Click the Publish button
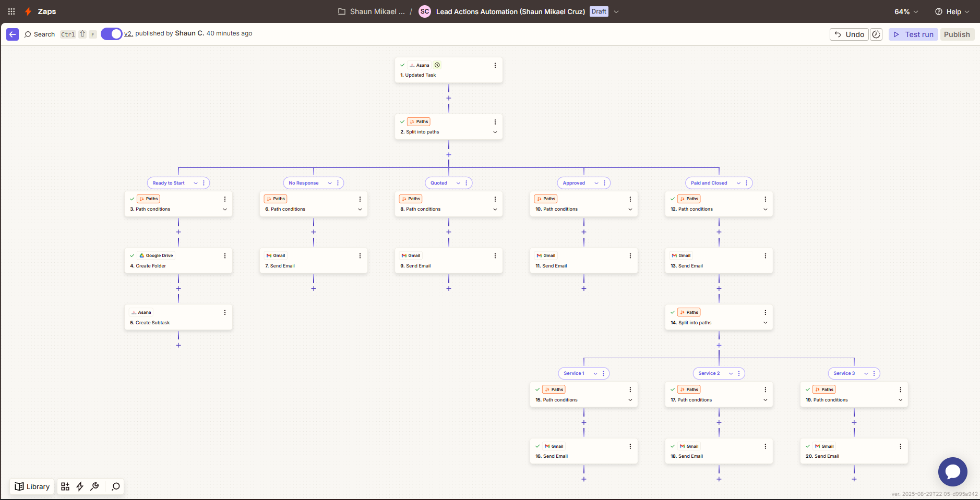 (957, 34)
